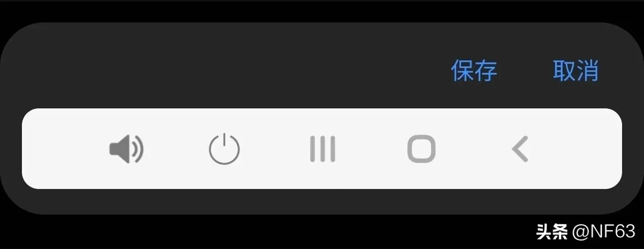The width and height of the screenshot is (644, 249).
Task: Choose the back arrow at the bar's right
Action: [520, 149]
